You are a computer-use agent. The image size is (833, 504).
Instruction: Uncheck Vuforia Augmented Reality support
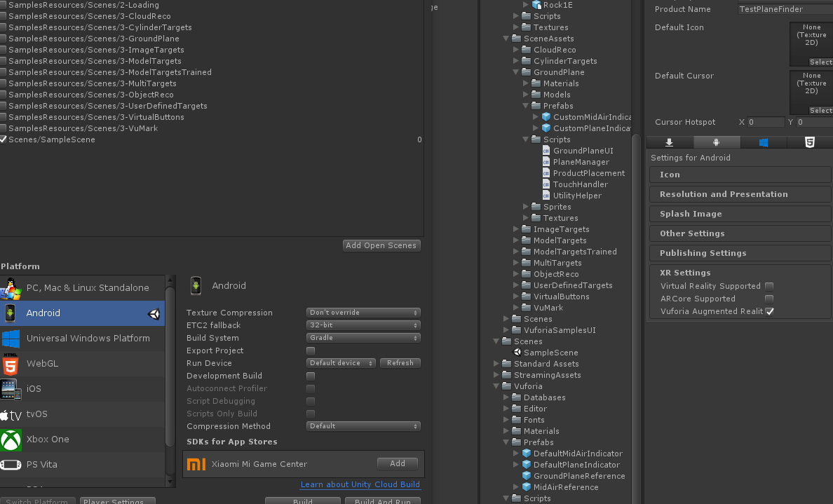[x=769, y=311]
